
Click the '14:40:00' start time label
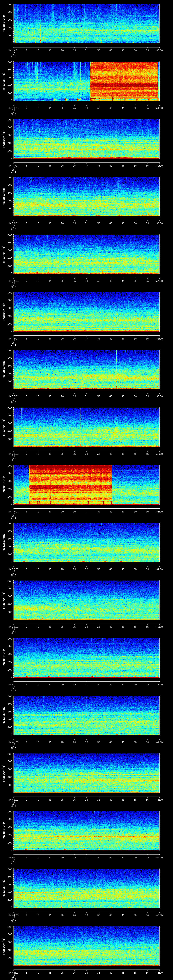[13, 684]
